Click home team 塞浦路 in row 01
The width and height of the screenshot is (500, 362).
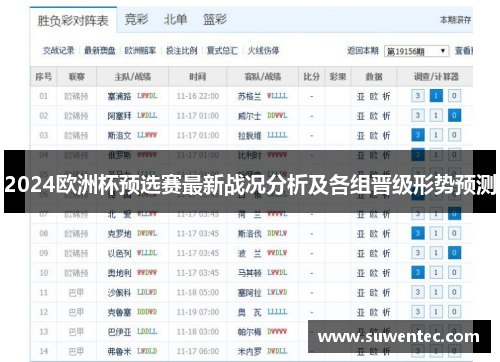[x=119, y=97]
